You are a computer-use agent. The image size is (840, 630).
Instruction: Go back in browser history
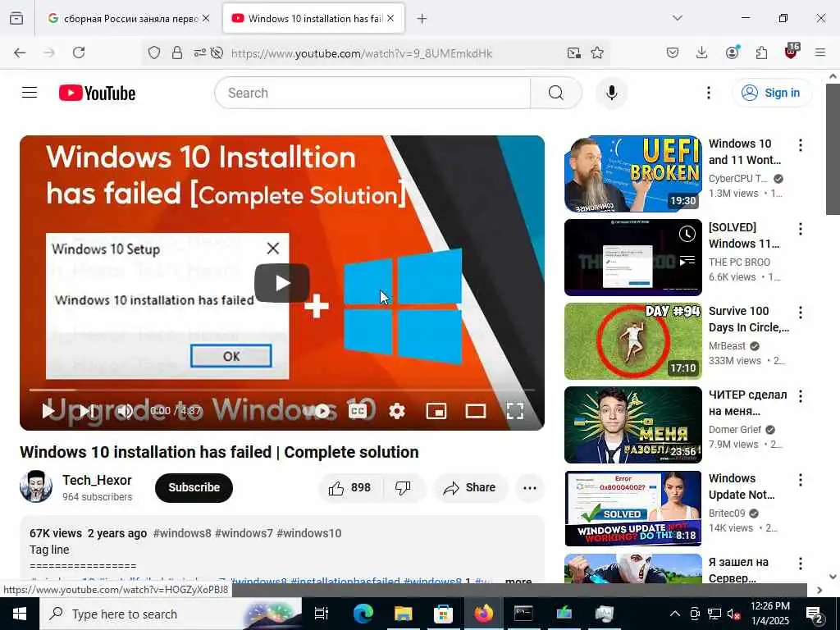tap(20, 52)
